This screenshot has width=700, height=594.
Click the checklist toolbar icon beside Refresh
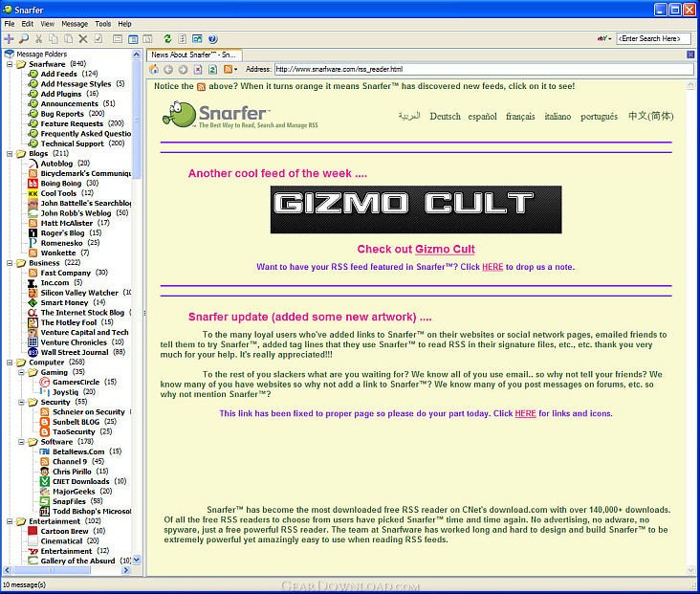coord(182,39)
